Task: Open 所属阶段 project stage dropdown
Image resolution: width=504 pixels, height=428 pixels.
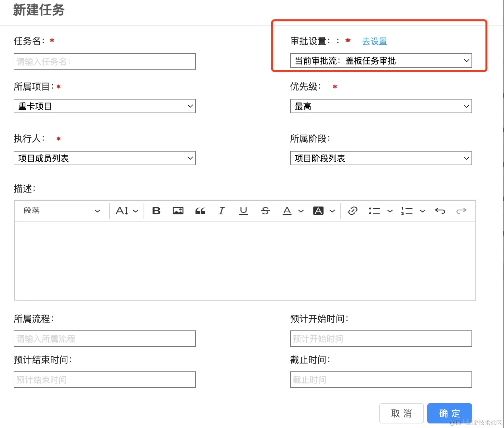Action: click(x=381, y=158)
